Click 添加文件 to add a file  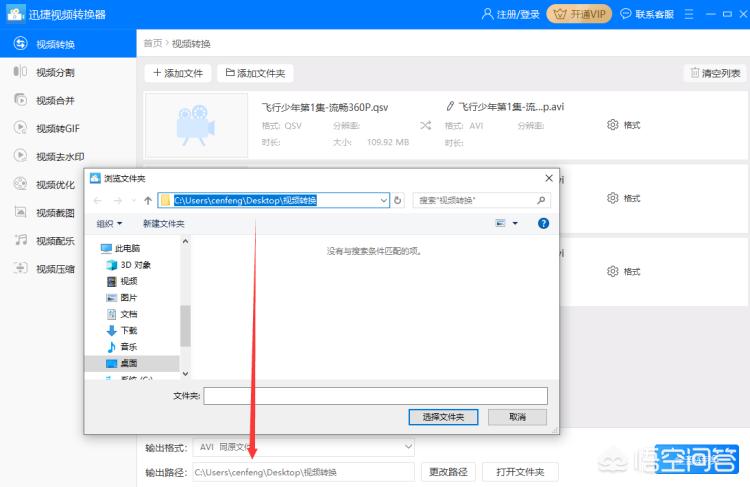pyautogui.click(x=178, y=73)
